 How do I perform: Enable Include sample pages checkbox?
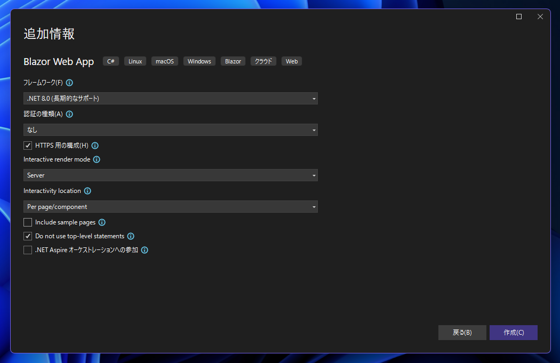28,222
